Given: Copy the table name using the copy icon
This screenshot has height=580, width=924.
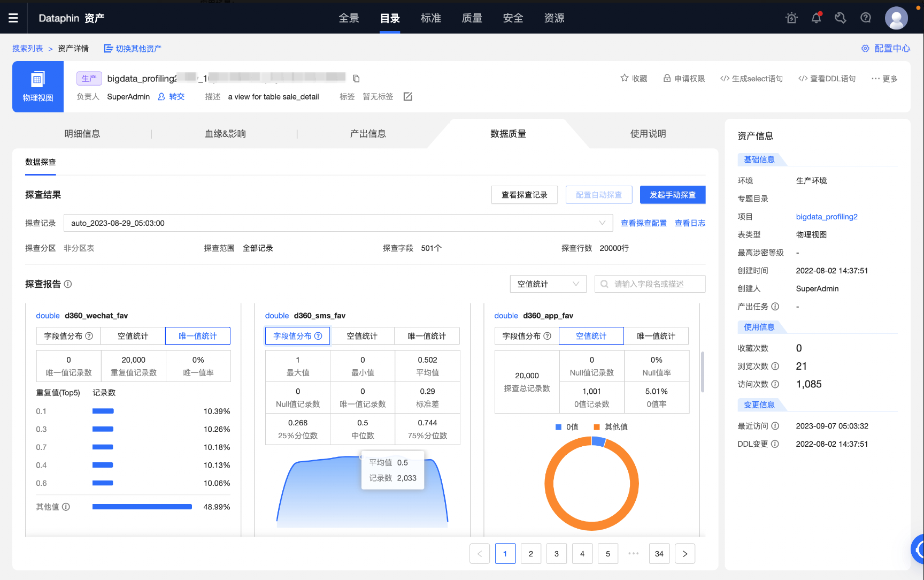Looking at the screenshot, I should point(356,78).
